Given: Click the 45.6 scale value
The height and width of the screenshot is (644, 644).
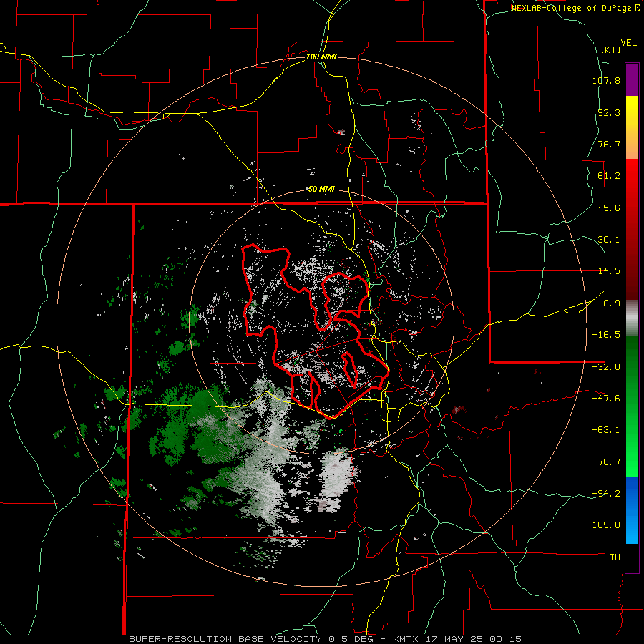Looking at the screenshot, I should [609, 208].
